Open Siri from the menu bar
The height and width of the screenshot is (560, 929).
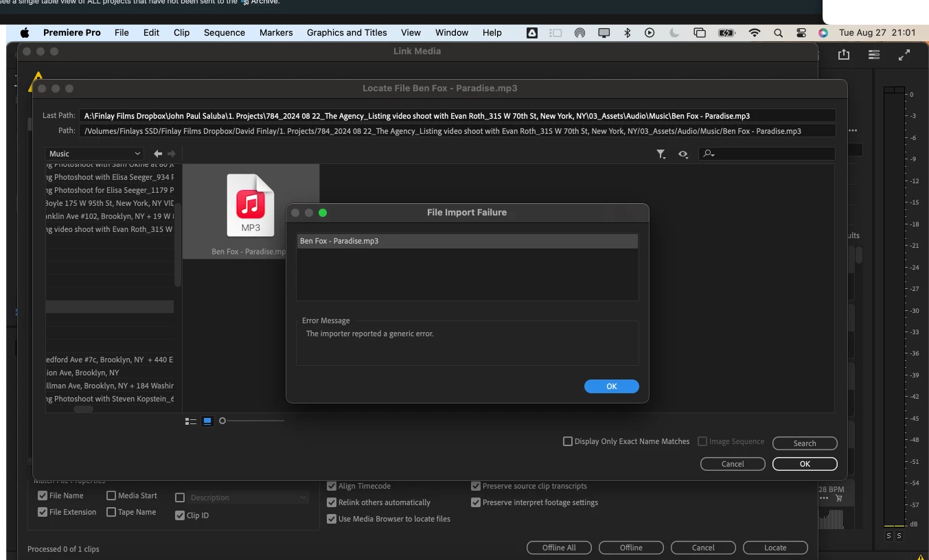[x=823, y=32]
